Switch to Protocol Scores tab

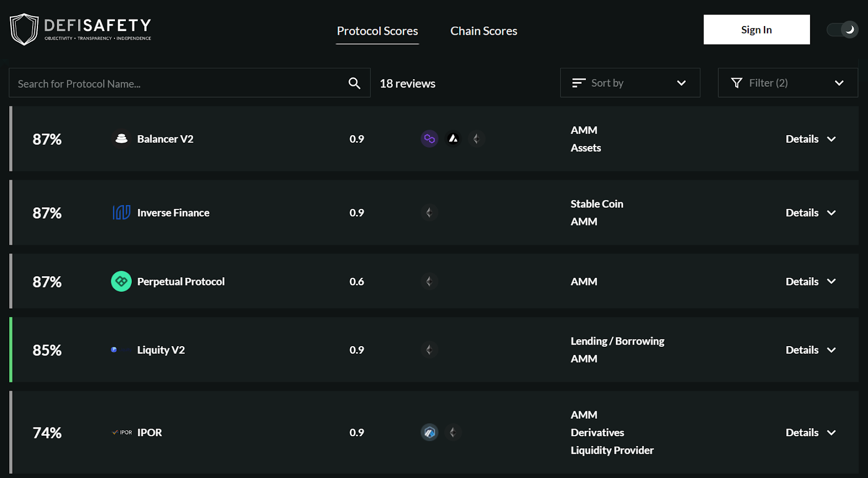pyautogui.click(x=378, y=31)
